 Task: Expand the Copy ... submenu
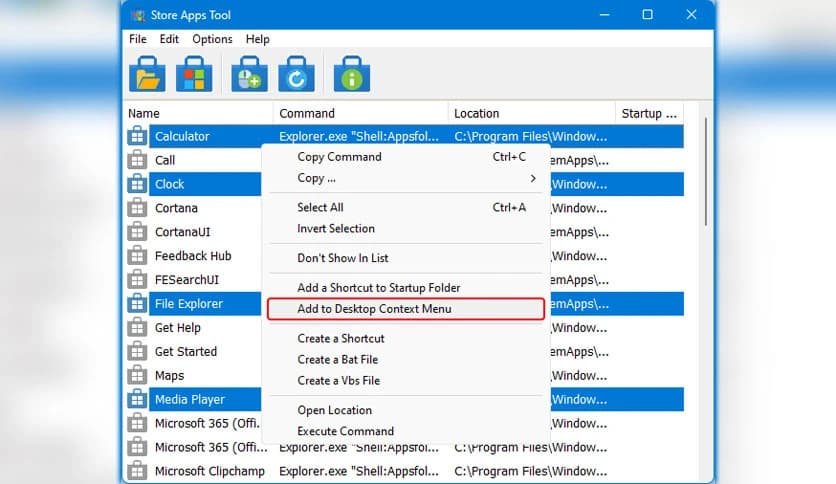406,178
